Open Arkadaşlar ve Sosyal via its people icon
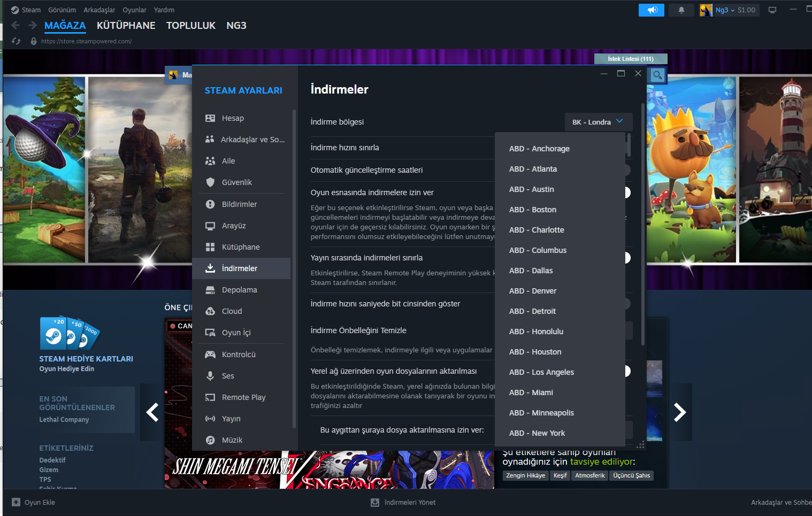 coord(210,140)
